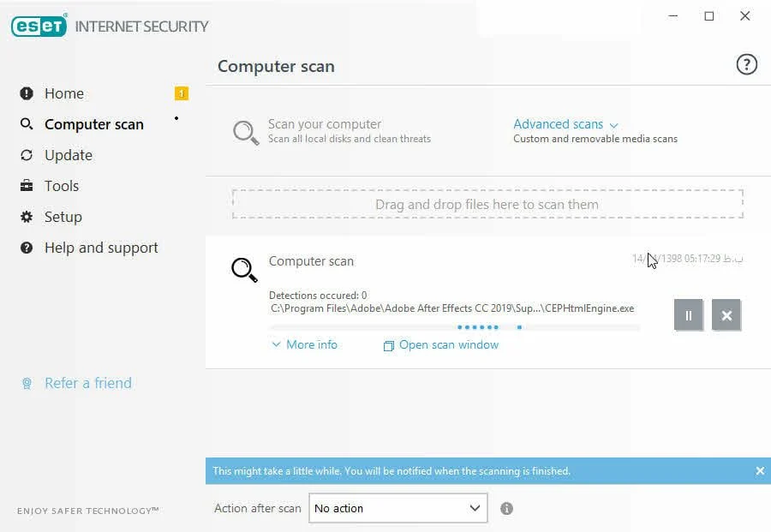The width and height of the screenshot is (771, 532).
Task: Click the Setup gear icon
Action: coord(27,217)
